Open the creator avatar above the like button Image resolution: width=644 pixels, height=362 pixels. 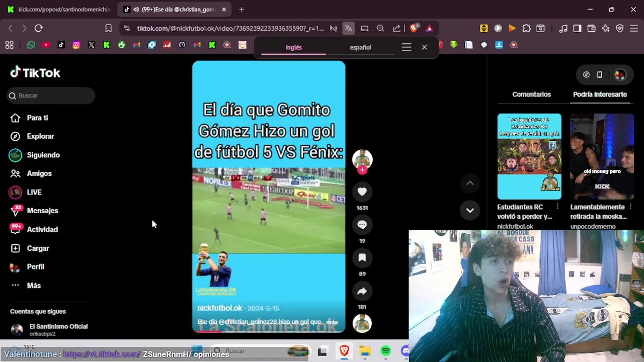point(362,159)
